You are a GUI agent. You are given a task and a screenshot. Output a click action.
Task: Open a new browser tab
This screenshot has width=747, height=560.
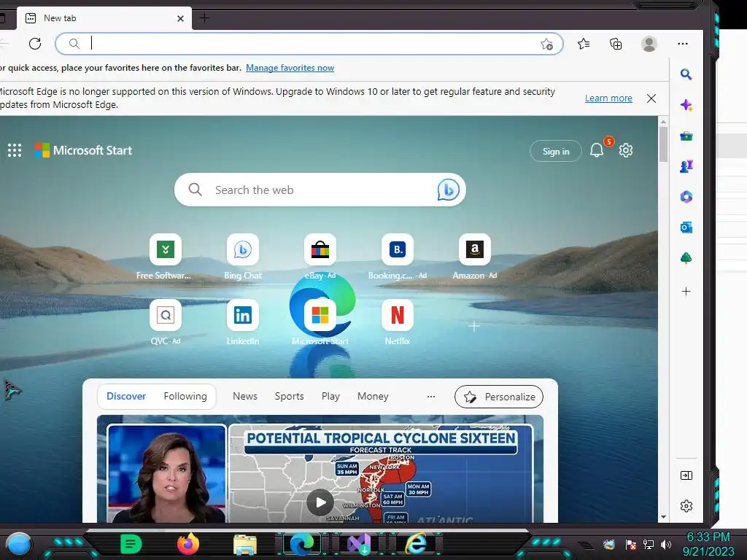[204, 18]
